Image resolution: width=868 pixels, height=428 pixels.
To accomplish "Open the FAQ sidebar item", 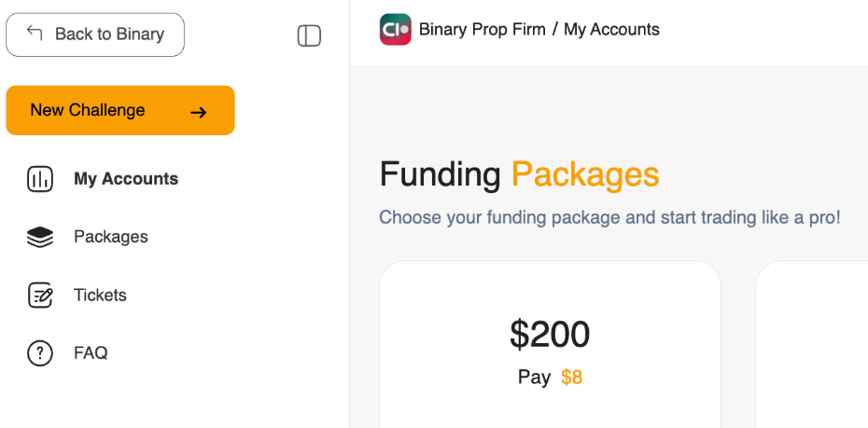I will (x=91, y=353).
